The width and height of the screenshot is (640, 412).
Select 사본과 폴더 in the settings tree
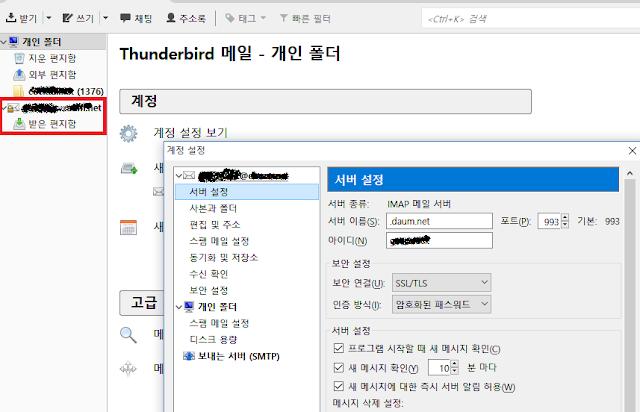click(213, 208)
